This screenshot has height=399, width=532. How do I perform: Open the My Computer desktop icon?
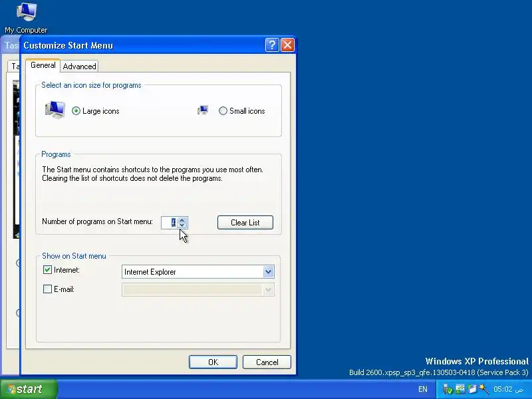pos(26,18)
